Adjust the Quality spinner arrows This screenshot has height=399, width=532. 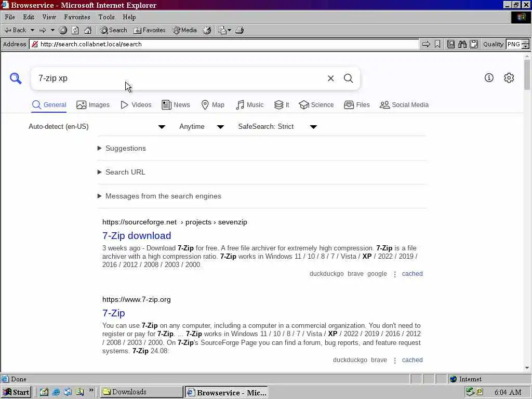(x=526, y=44)
